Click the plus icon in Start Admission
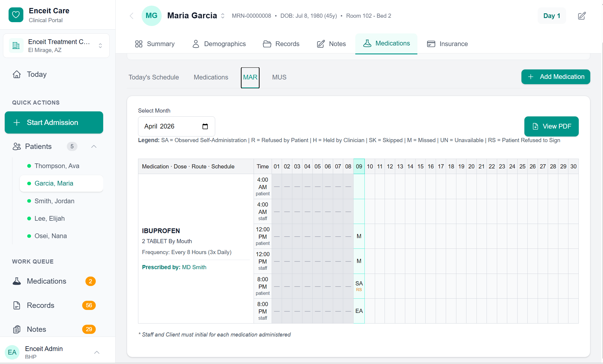 pyautogui.click(x=17, y=122)
